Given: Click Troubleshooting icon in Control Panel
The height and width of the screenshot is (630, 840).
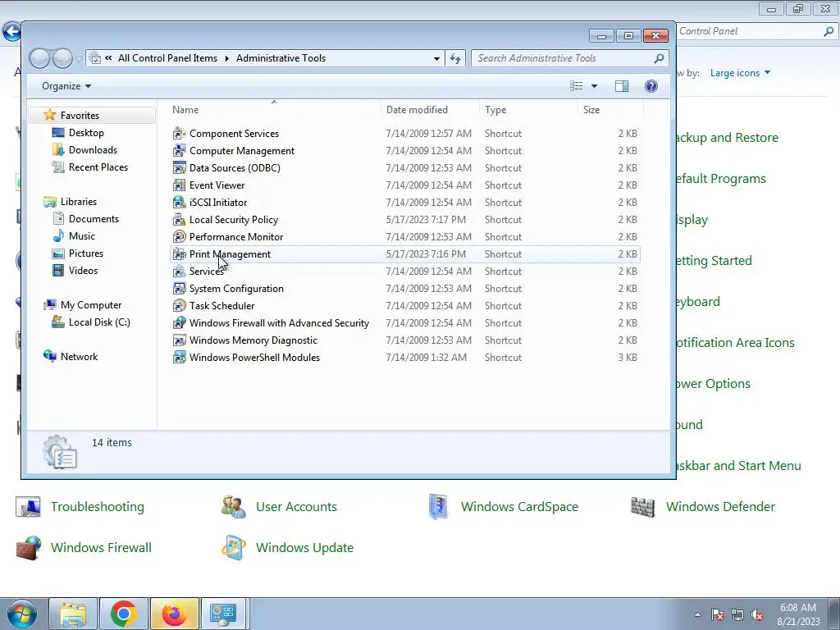Looking at the screenshot, I should [28, 507].
